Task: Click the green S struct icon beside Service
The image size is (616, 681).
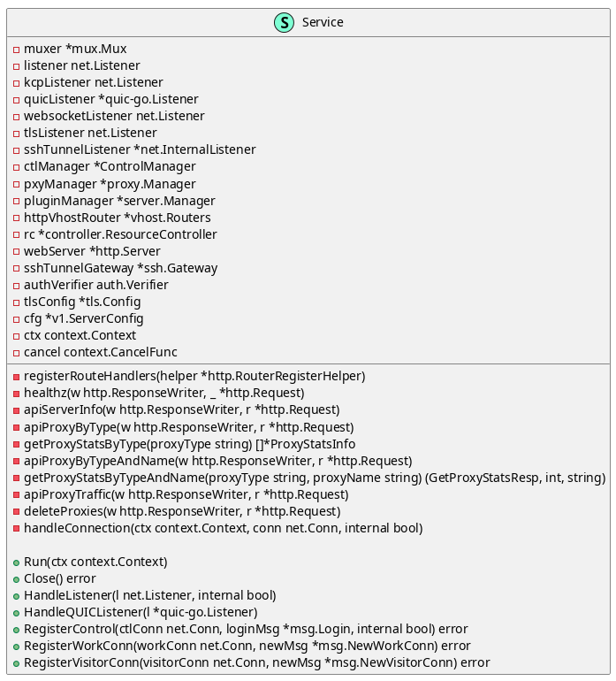Action: (284, 23)
